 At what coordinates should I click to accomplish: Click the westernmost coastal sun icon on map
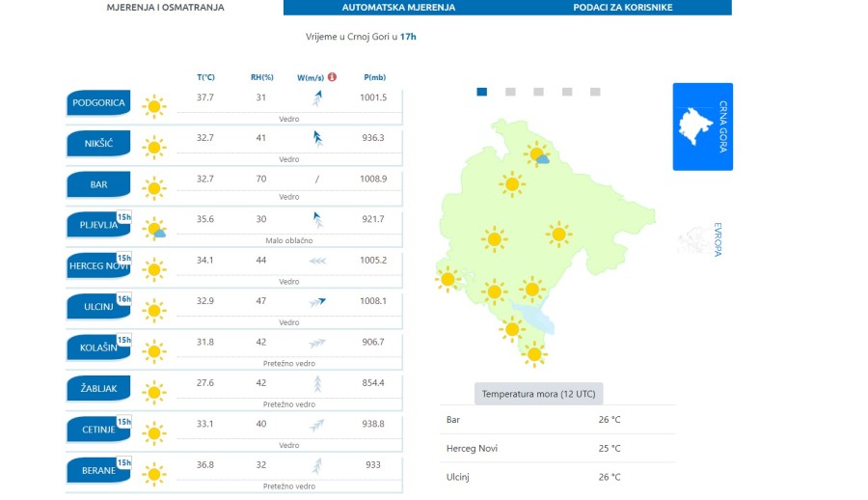pos(447,279)
